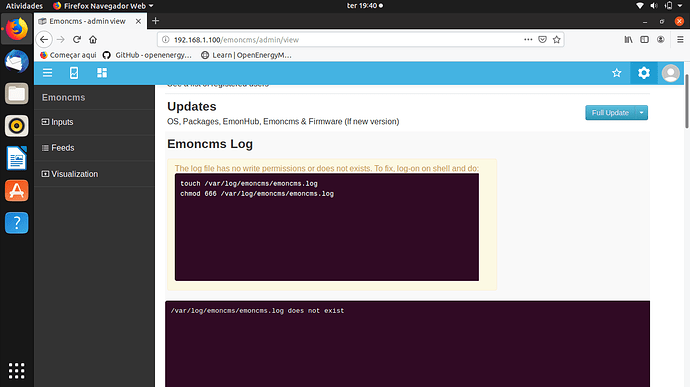Click the bookmarks star in Emoncms navbar
690x387 pixels.
click(617, 73)
